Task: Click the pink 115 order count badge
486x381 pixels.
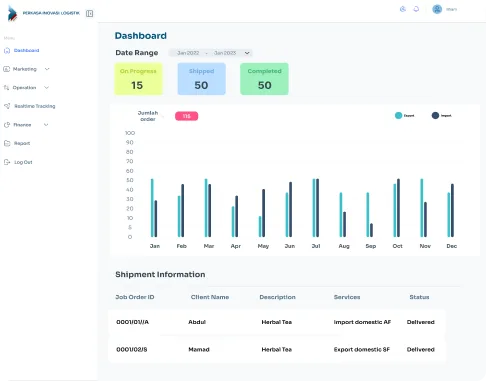Action: (186, 116)
